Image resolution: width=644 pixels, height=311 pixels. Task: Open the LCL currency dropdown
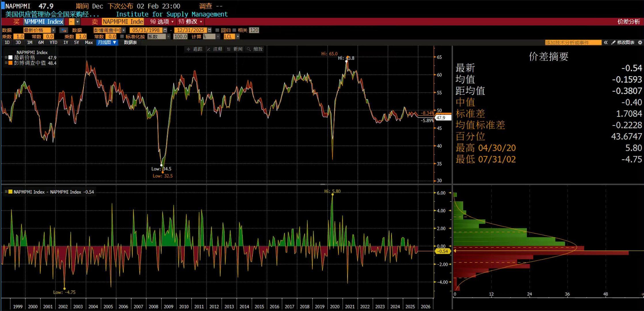point(238,37)
